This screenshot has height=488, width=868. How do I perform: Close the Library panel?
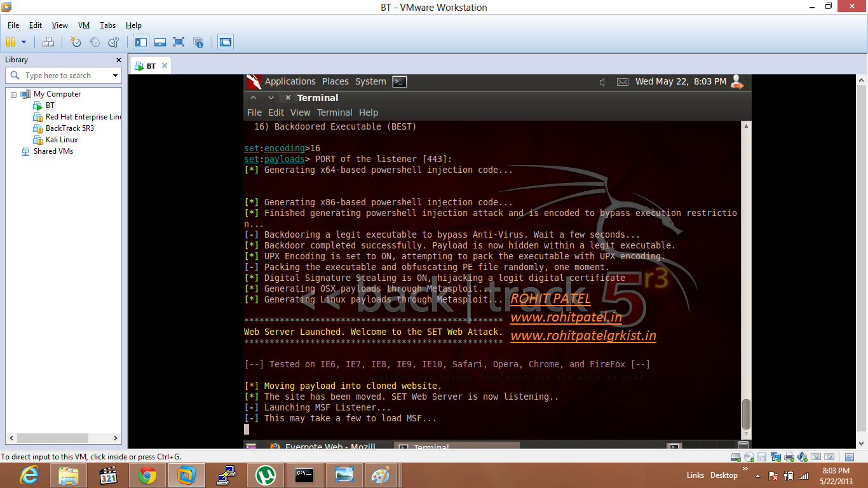click(118, 60)
